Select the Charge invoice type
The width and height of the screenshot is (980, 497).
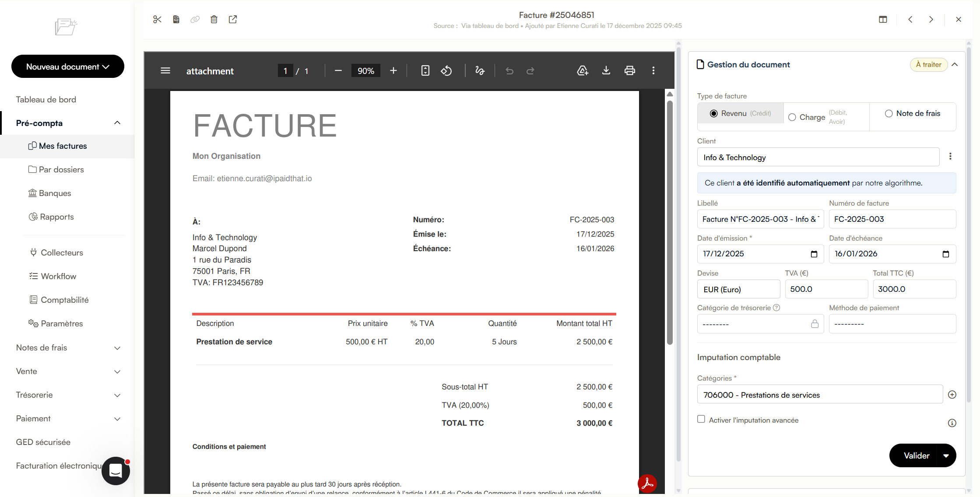(792, 117)
